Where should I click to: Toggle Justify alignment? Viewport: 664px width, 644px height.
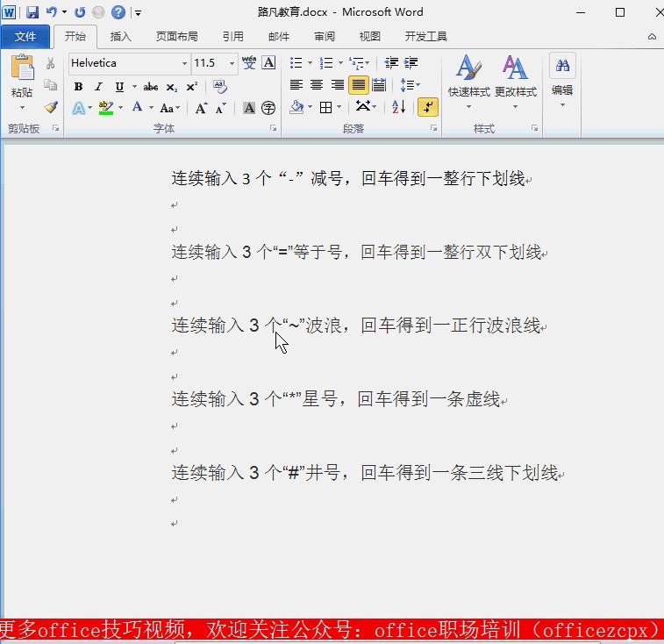point(358,85)
